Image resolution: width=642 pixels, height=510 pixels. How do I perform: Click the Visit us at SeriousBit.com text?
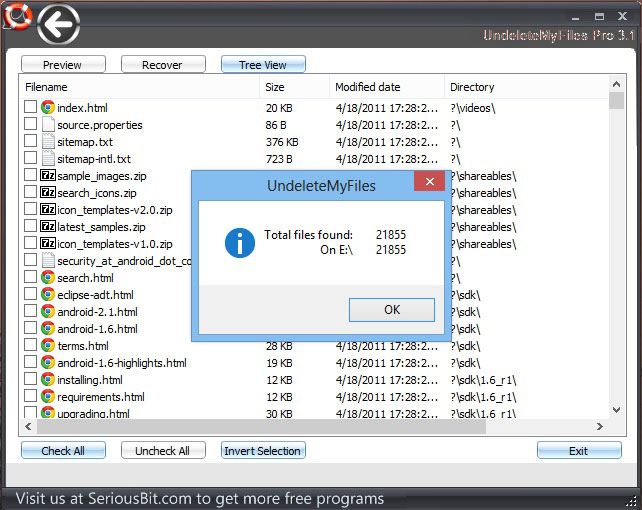pos(199,499)
